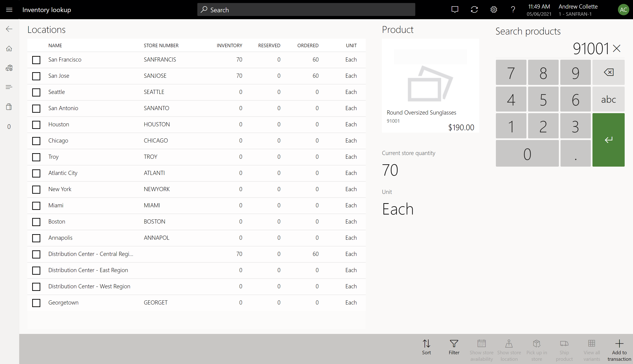Click the backspace key on numpad

[x=608, y=72]
